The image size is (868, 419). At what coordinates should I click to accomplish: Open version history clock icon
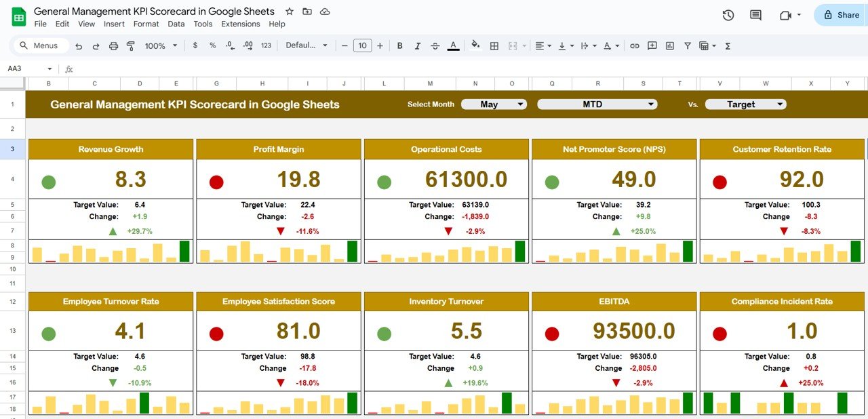pos(728,15)
